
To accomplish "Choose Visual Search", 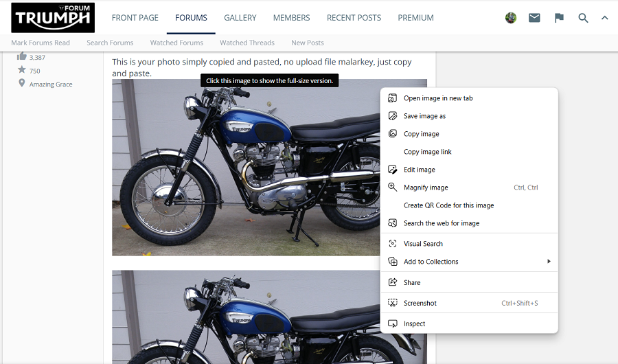I will point(469,244).
